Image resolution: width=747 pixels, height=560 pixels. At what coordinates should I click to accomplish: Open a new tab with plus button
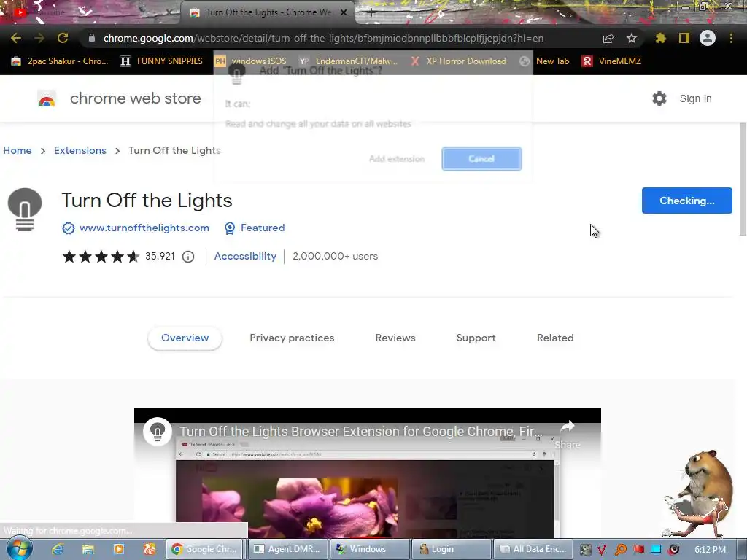371,12
